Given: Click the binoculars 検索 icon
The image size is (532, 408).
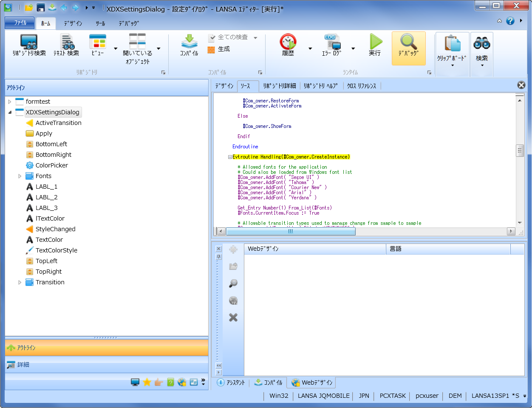Looking at the screenshot, I should tap(481, 43).
